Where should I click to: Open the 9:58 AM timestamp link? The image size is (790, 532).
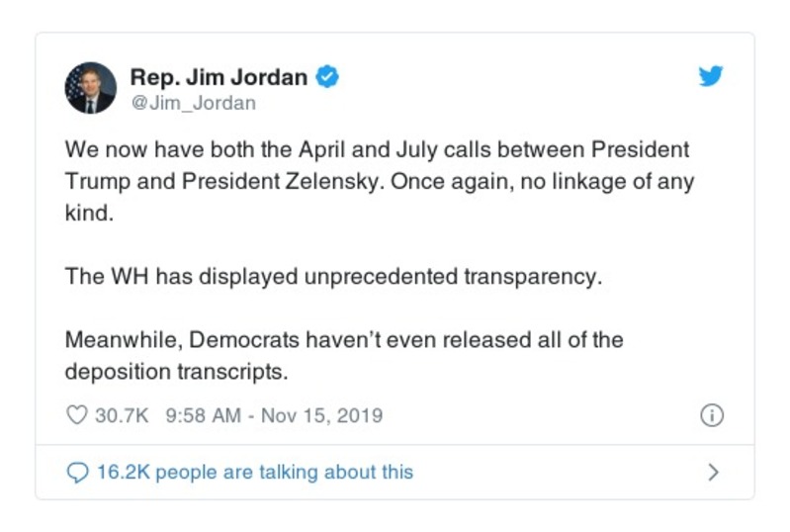(x=204, y=415)
